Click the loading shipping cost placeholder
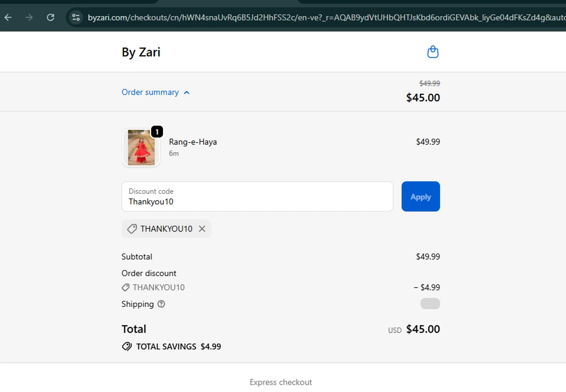Screen dimensions: 566x392 (x=430, y=304)
